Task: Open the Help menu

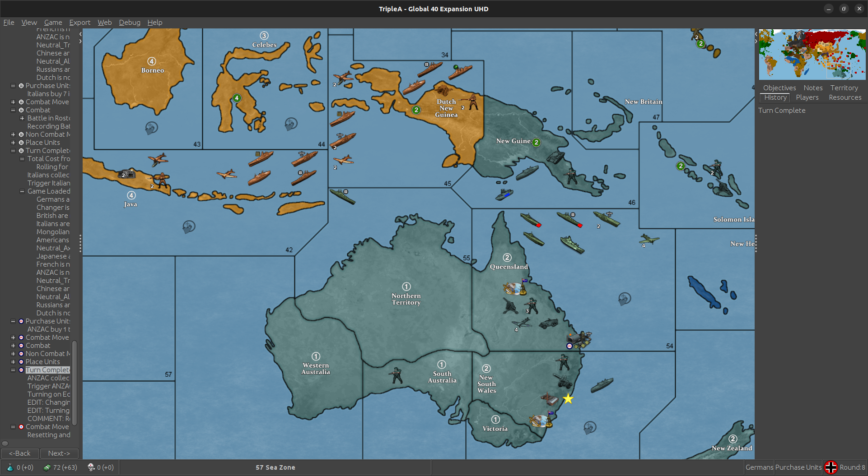Action: (155, 22)
